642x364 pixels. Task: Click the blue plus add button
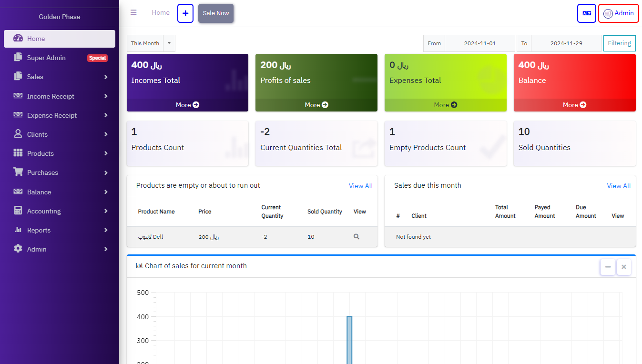pyautogui.click(x=185, y=13)
